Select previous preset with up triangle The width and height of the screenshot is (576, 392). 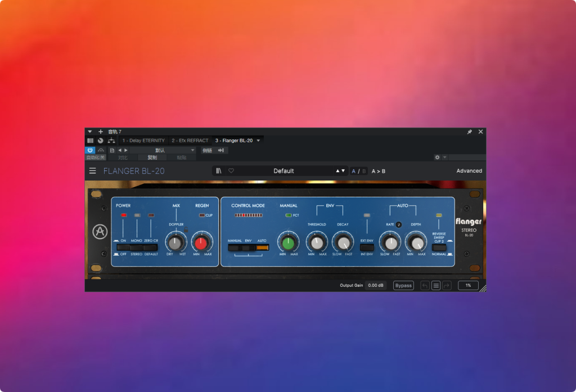pyautogui.click(x=337, y=171)
